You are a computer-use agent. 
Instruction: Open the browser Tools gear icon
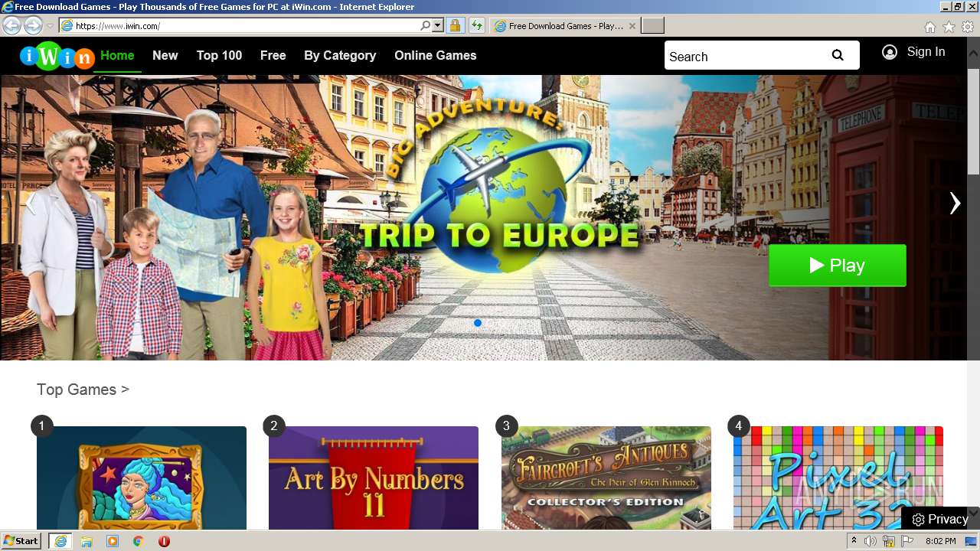[x=968, y=27]
